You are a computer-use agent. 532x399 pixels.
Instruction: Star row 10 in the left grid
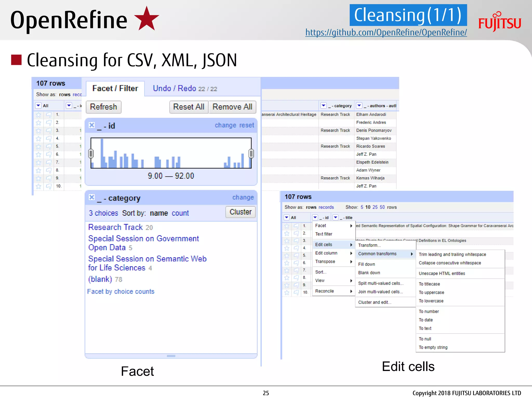click(38, 186)
